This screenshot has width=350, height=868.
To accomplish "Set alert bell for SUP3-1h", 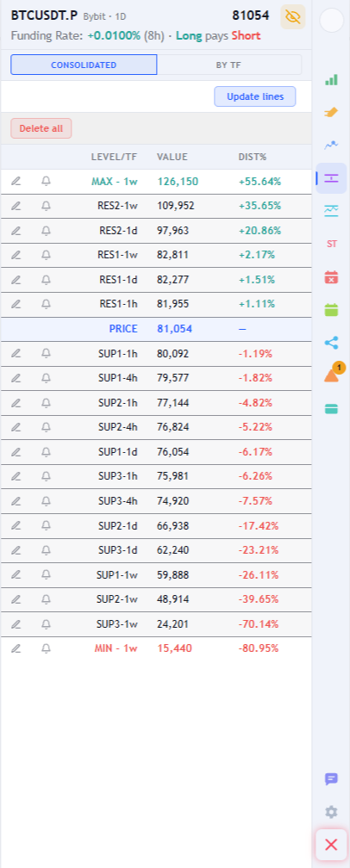I will [46, 476].
